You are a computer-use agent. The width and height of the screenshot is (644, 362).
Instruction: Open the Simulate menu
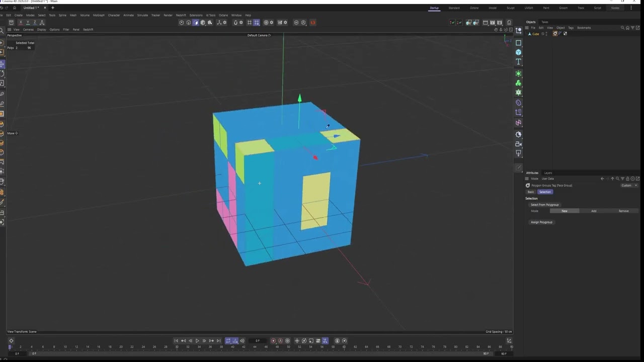point(142,15)
